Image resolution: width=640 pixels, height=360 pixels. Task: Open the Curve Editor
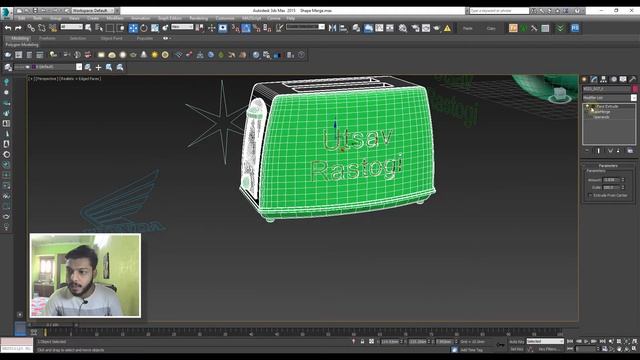coord(379,28)
